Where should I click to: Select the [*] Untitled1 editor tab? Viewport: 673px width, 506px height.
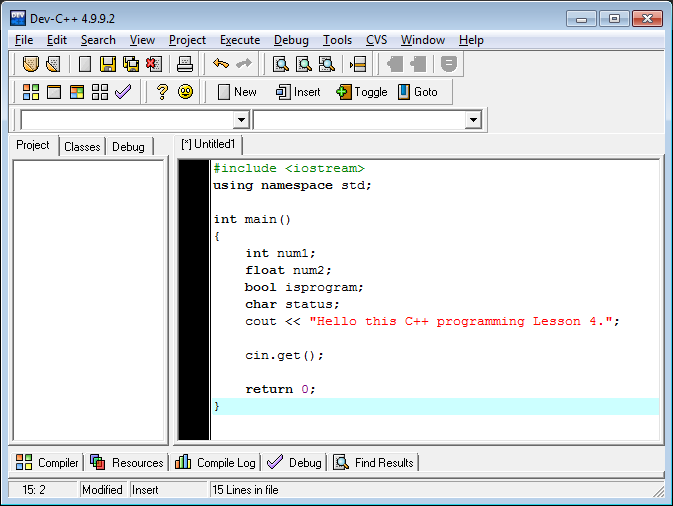click(x=208, y=144)
